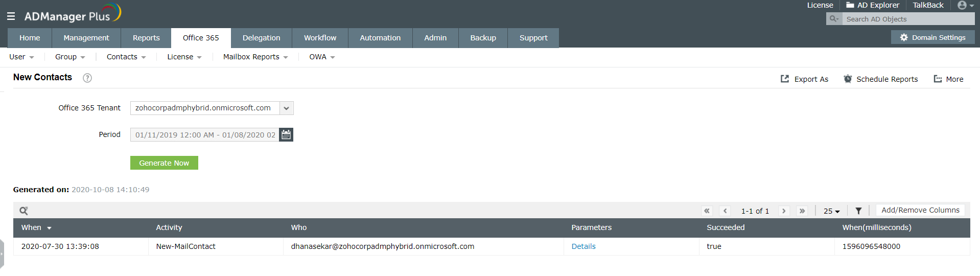Expand the OWA submenu
980x276 pixels.
pyautogui.click(x=322, y=57)
